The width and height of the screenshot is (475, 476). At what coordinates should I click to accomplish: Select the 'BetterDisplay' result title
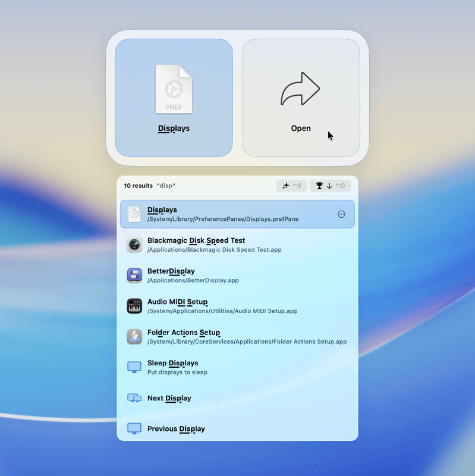click(x=171, y=271)
